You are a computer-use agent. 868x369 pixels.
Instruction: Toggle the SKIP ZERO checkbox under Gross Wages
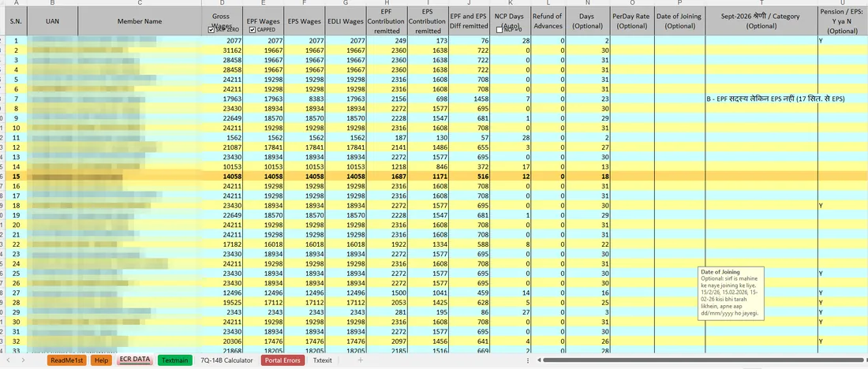(211, 30)
